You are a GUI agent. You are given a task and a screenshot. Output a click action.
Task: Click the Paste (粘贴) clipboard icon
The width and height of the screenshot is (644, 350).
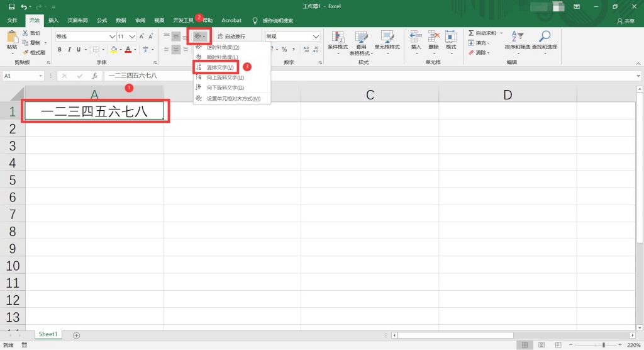tap(12, 38)
